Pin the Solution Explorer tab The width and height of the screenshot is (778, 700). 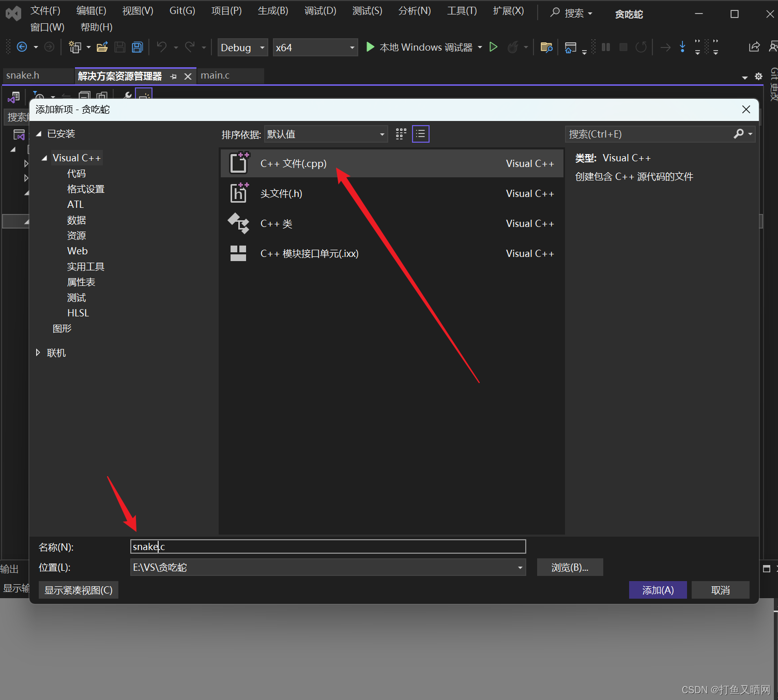pos(174,77)
